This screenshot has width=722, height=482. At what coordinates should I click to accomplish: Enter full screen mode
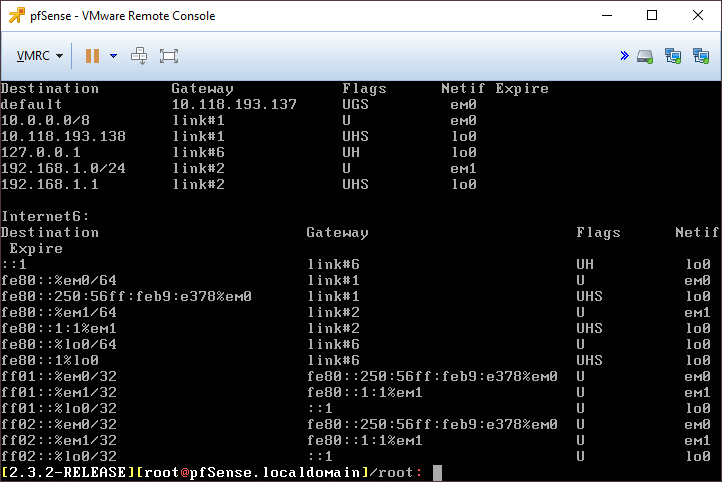169,56
